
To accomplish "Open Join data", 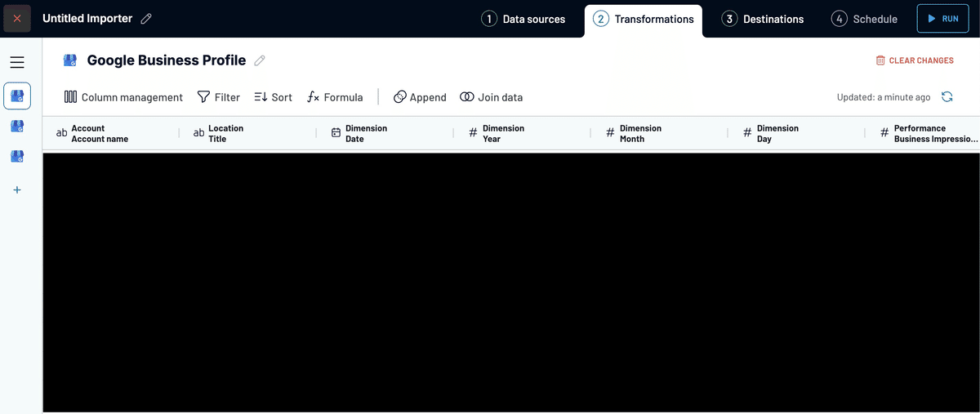I will click(x=491, y=97).
